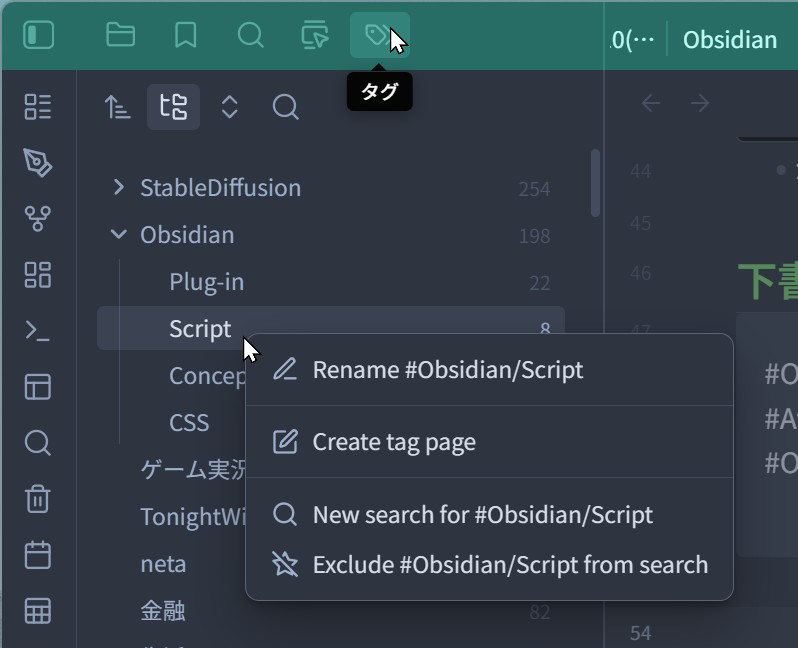Open the calendar ribbon icon

tap(38, 555)
